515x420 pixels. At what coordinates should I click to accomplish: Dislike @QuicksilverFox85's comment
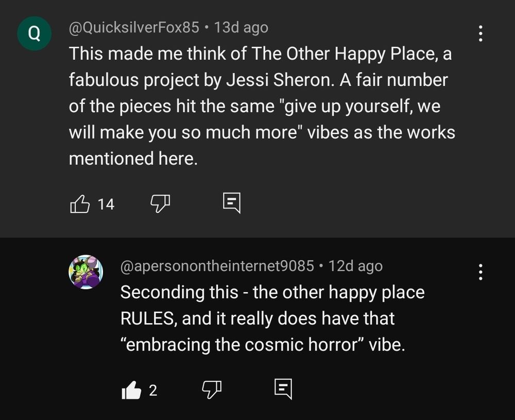[x=160, y=204]
